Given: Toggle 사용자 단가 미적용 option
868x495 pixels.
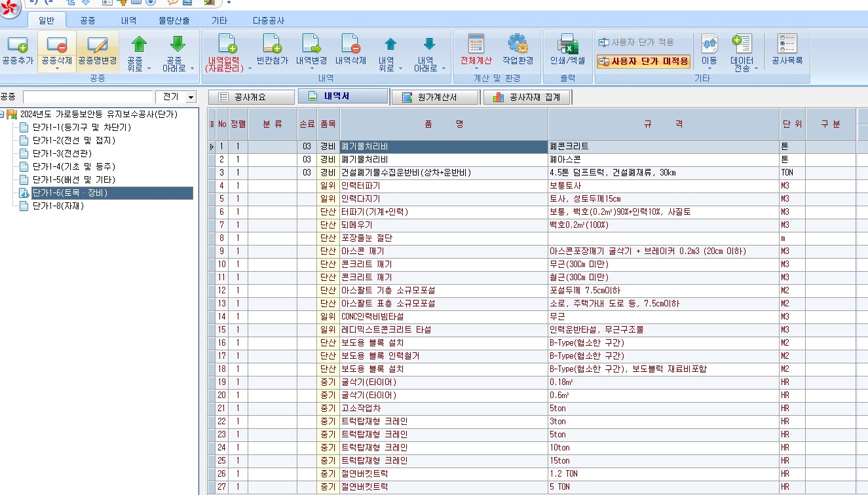Looking at the screenshot, I should (644, 62).
